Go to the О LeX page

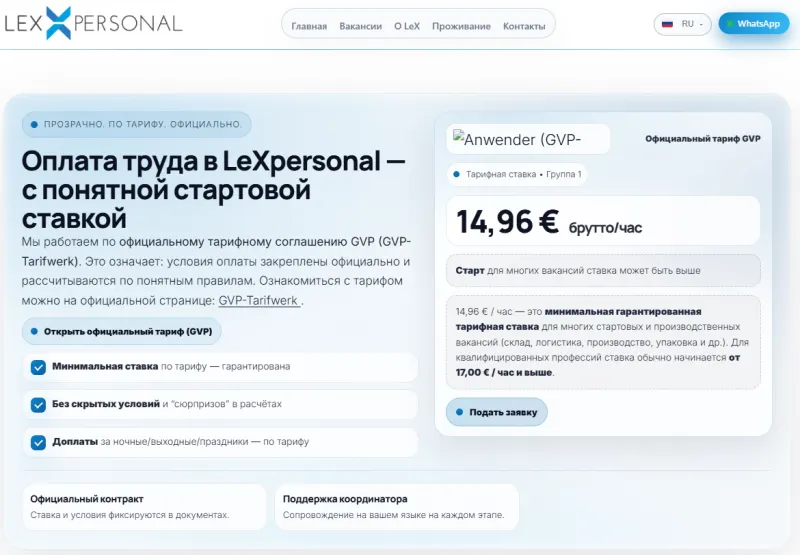click(407, 26)
